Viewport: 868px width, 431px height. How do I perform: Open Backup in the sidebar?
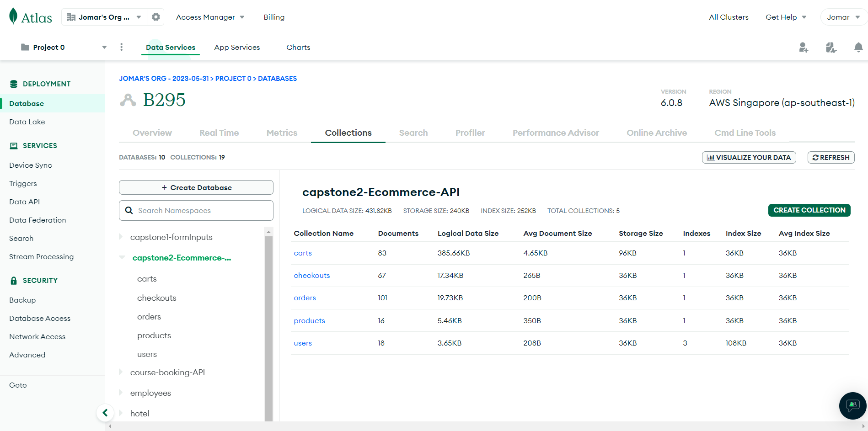(x=22, y=300)
